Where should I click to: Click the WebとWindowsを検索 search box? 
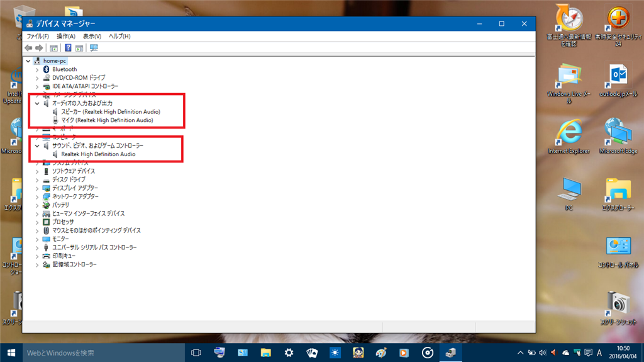[x=104, y=353]
